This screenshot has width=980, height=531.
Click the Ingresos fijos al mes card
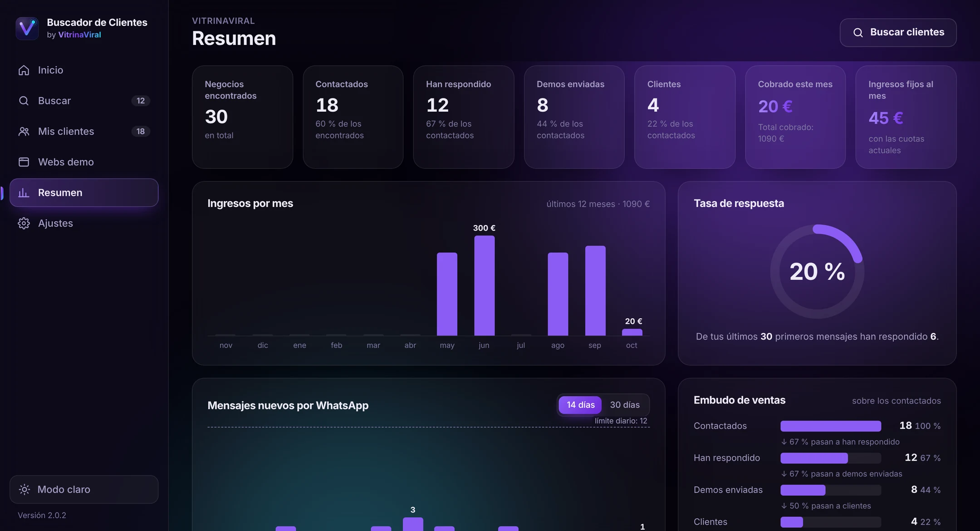coord(906,117)
